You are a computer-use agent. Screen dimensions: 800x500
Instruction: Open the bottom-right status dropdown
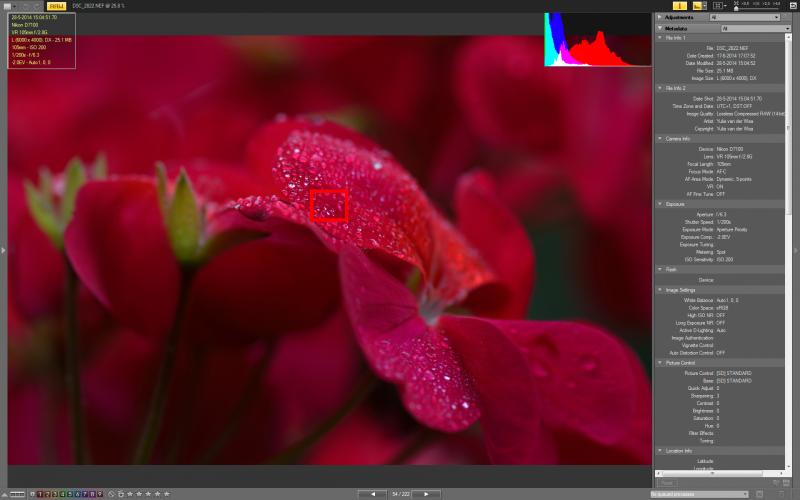(x=699, y=494)
